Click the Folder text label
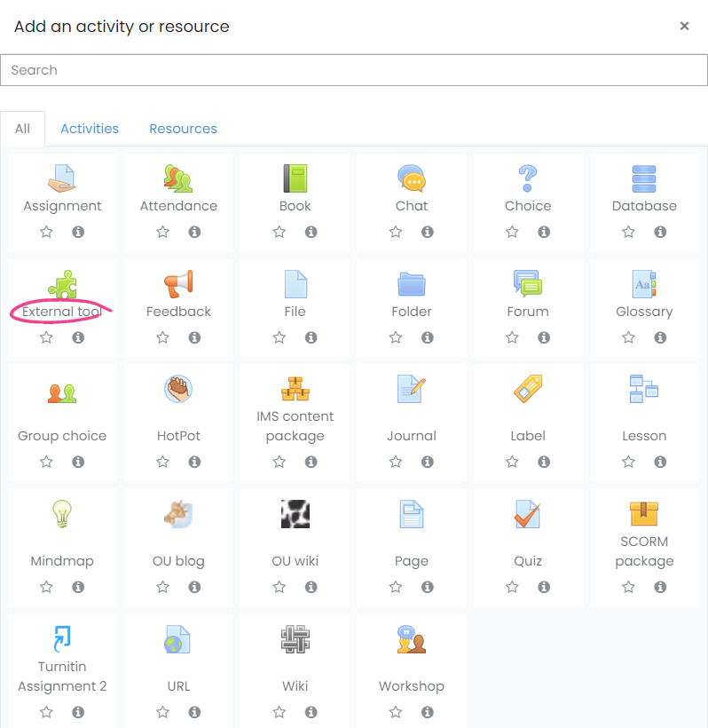This screenshot has height=728, width=708. tap(412, 312)
